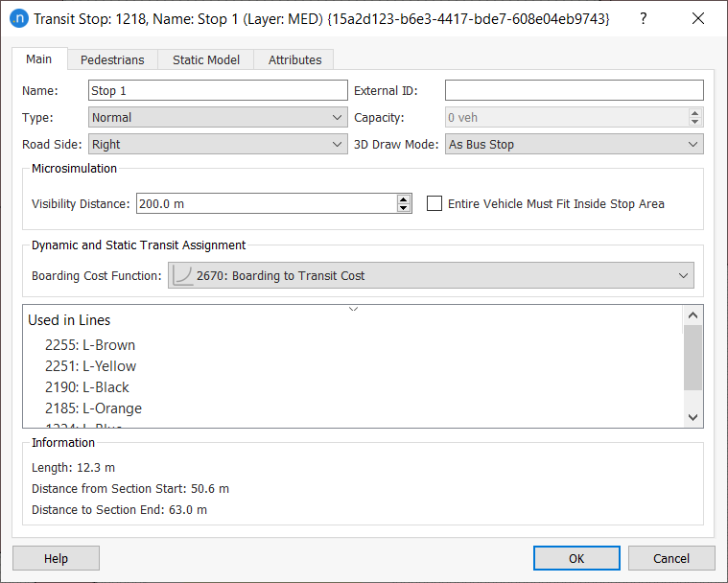Enable Entire Vehicle Must Fit Inside Stop Area
728x583 pixels.
tap(434, 203)
